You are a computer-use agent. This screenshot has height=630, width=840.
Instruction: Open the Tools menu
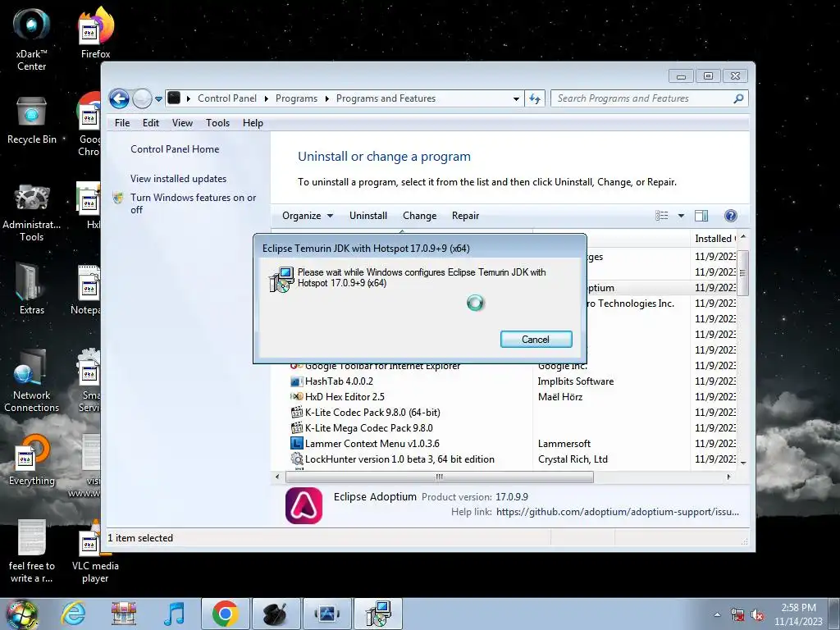217,123
